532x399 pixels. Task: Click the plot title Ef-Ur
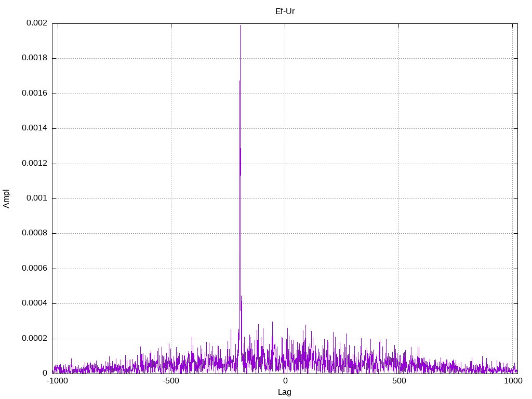click(x=285, y=11)
